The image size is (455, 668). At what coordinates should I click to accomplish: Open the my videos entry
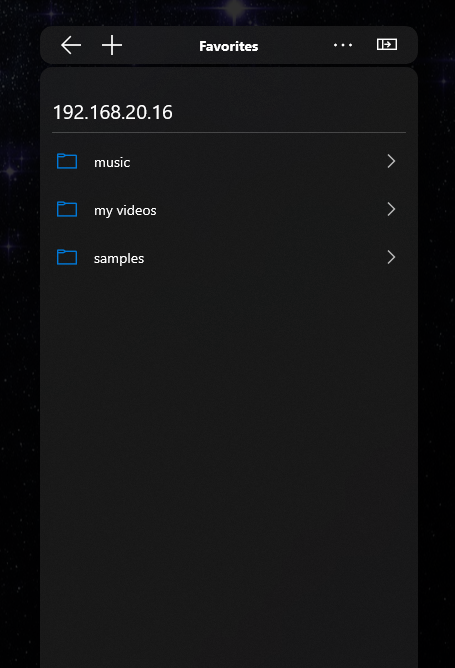pos(125,210)
